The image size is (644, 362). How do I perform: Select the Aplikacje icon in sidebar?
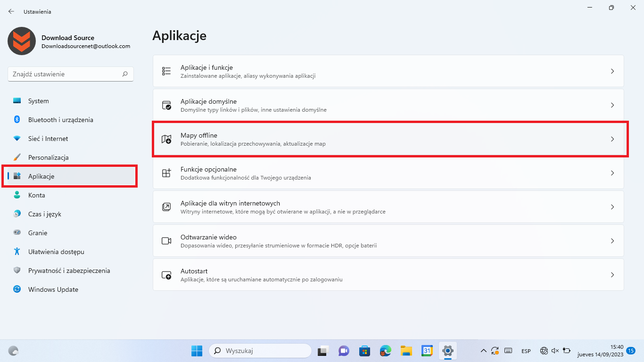(17, 176)
